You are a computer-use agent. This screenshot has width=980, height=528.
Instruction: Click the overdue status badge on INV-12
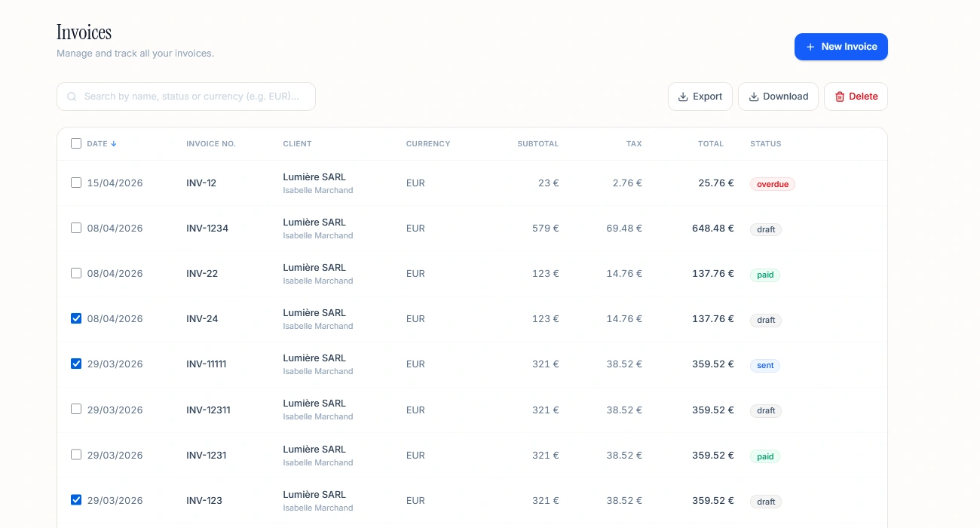click(x=772, y=183)
